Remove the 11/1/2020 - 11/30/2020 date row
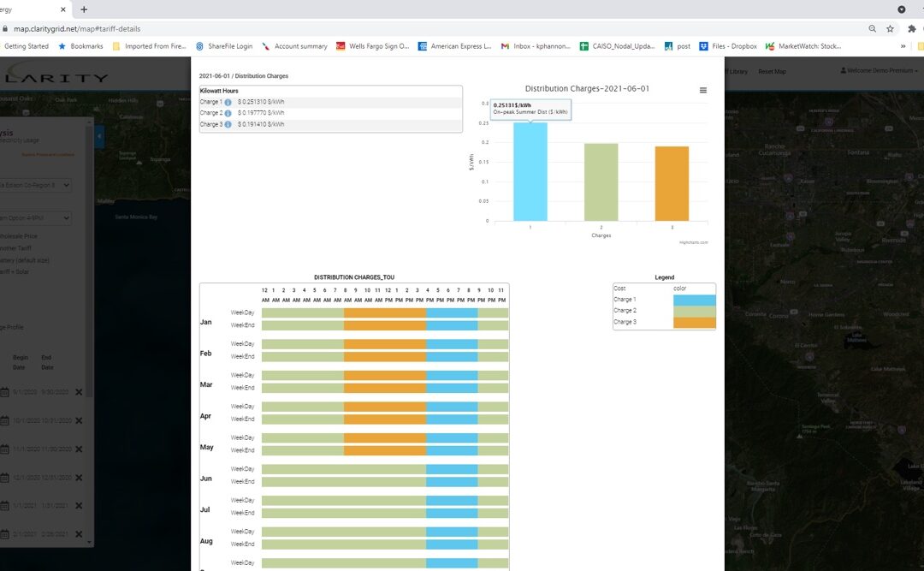The width and height of the screenshot is (924, 571). point(79,449)
